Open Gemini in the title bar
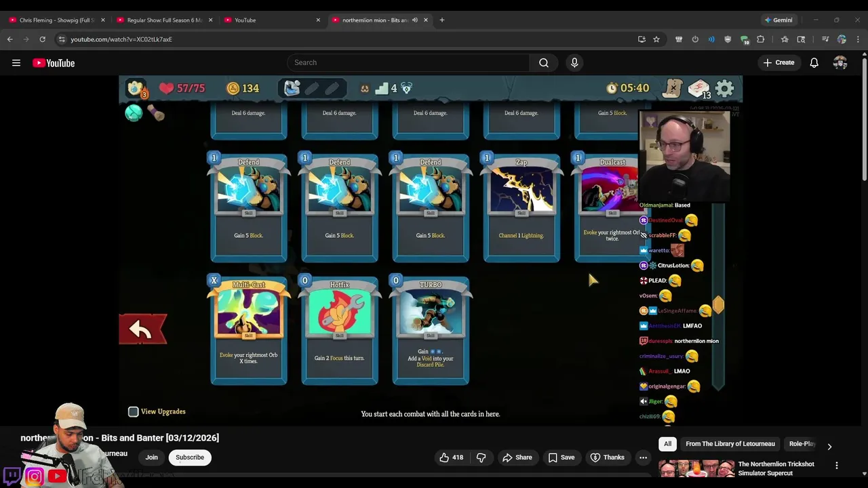868x488 pixels. point(778,20)
